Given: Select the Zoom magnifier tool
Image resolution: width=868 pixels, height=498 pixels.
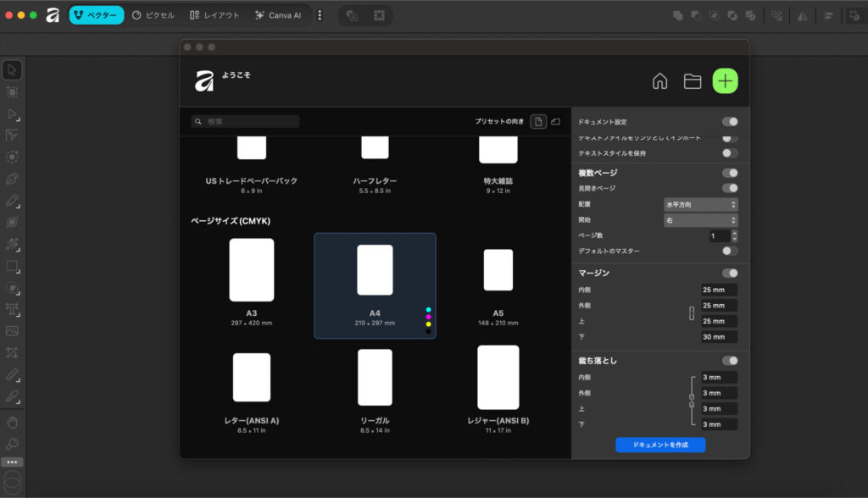Looking at the screenshot, I should tap(13, 444).
